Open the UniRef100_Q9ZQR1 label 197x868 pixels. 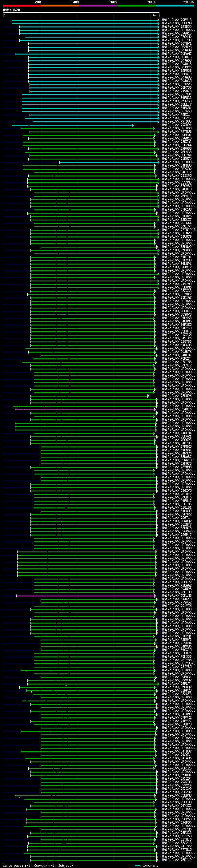pyautogui.click(x=177, y=125)
